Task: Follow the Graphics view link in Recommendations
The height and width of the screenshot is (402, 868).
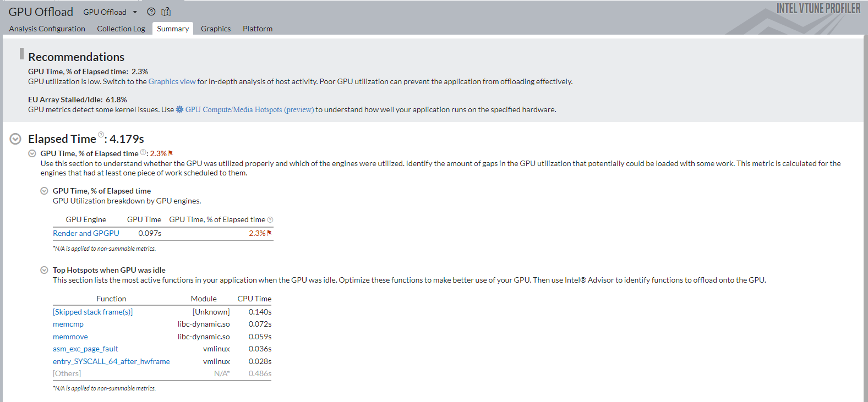Action: (172, 81)
